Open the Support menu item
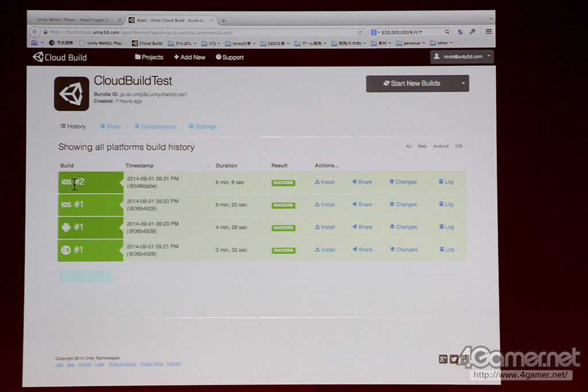Image resolution: width=588 pixels, height=392 pixels. [x=230, y=57]
